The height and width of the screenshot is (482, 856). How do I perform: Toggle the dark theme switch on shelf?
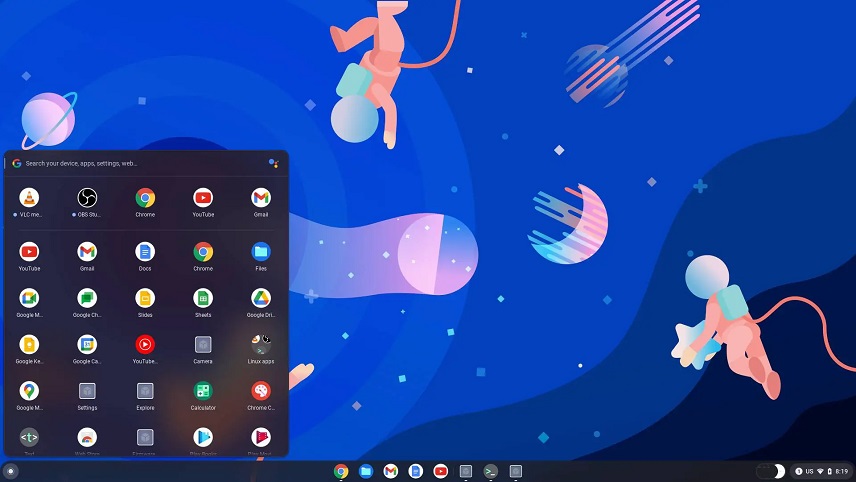770,471
